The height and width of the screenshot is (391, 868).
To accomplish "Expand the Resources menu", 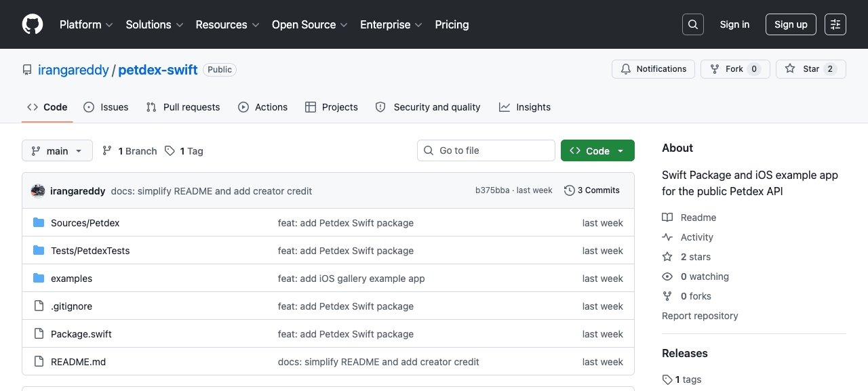I will (x=227, y=24).
